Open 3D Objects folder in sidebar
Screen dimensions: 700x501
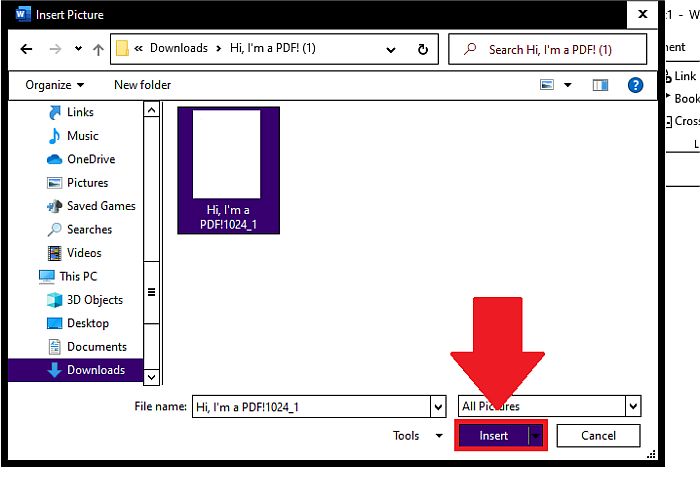click(x=85, y=300)
